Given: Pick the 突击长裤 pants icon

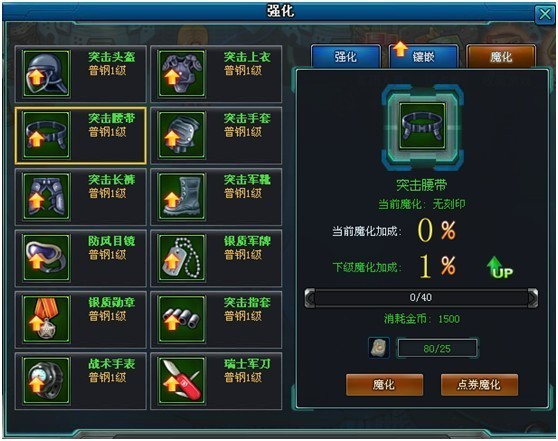Looking at the screenshot, I should 46,196.
